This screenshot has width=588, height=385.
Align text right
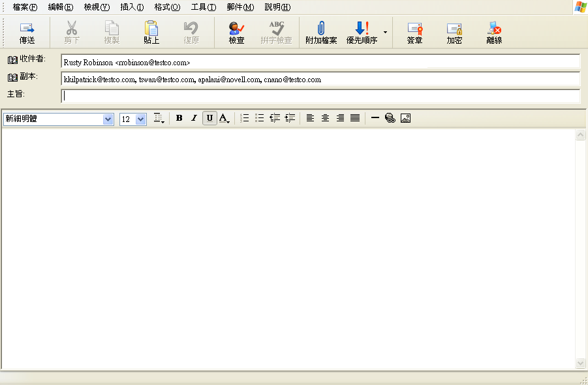340,118
